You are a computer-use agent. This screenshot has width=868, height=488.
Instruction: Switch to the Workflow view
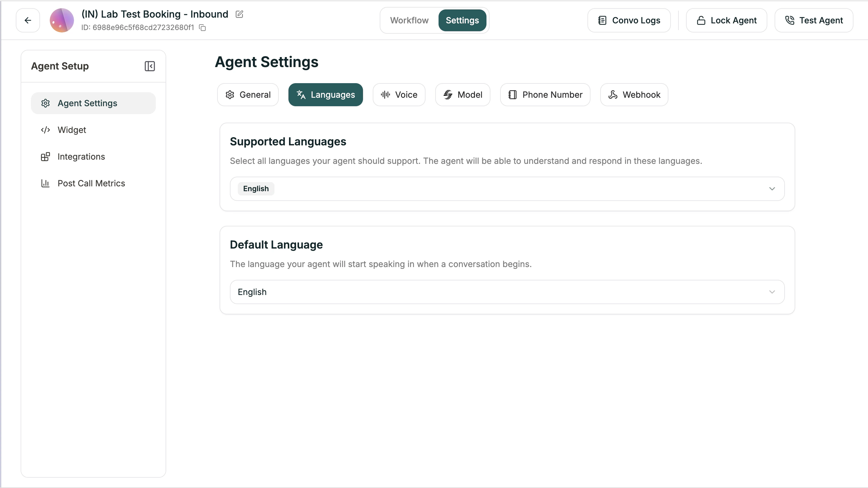point(409,20)
